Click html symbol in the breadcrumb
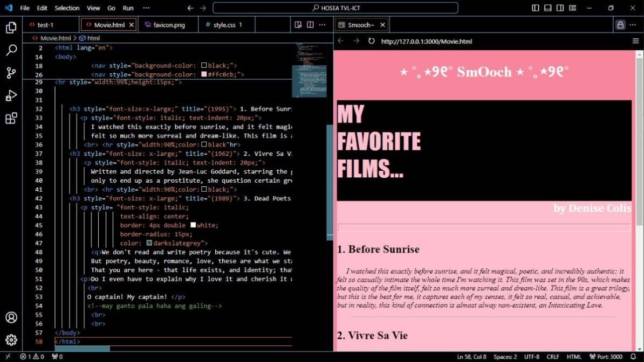 coord(93,38)
